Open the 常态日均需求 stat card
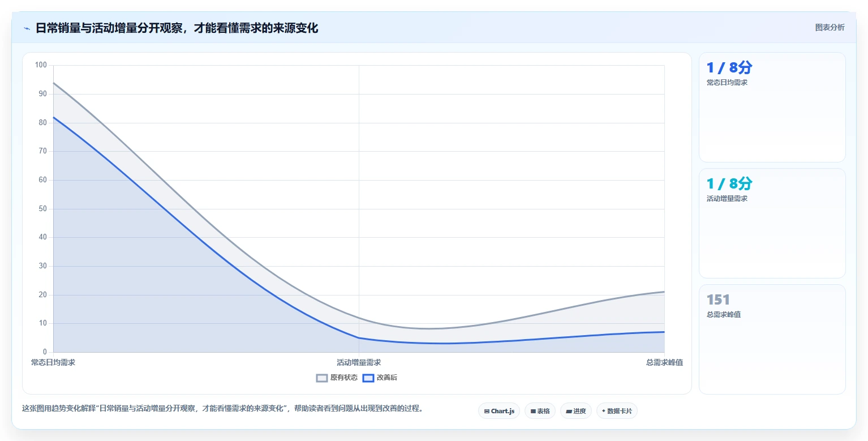The width and height of the screenshot is (868, 441). (x=772, y=107)
